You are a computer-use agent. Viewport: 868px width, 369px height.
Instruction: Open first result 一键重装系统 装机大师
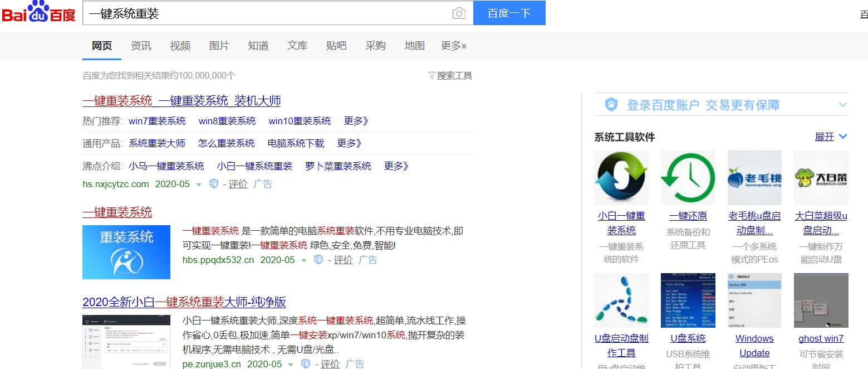(x=182, y=101)
